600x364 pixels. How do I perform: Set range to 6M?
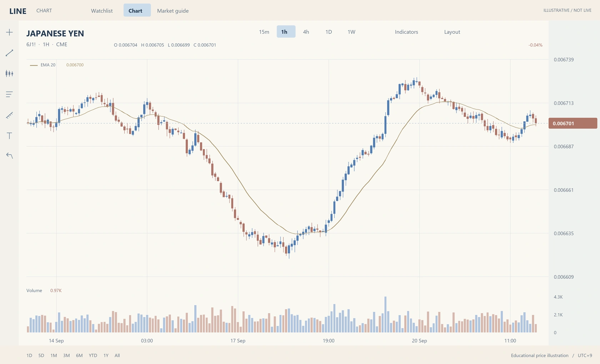tap(79, 355)
